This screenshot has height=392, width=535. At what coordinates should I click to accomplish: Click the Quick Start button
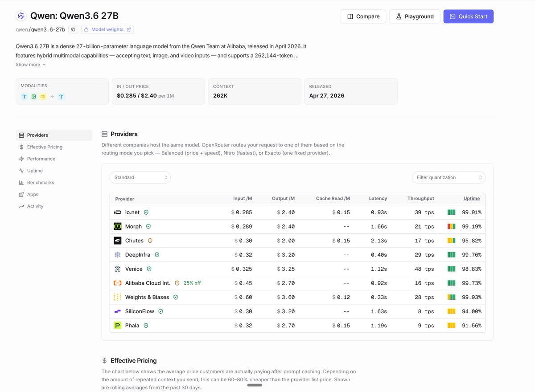(468, 16)
